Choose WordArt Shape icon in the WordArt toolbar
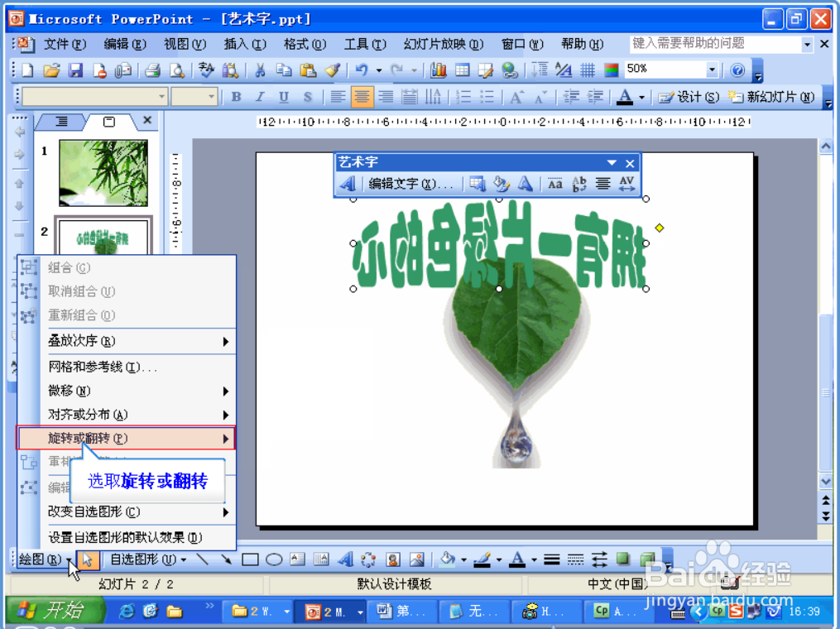This screenshot has width=840, height=629. coord(525,184)
